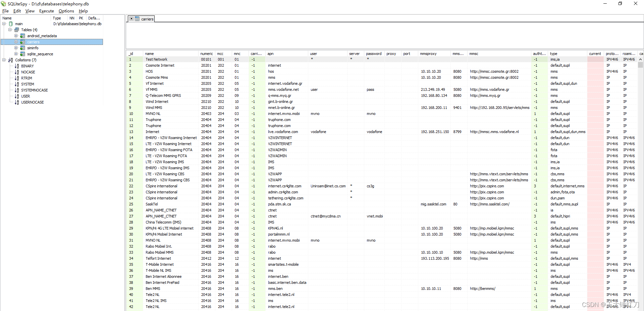Image resolution: width=644 pixels, height=311 pixels.
Task: Click the SYSTEM collation sort icon
Action: click(x=17, y=84)
